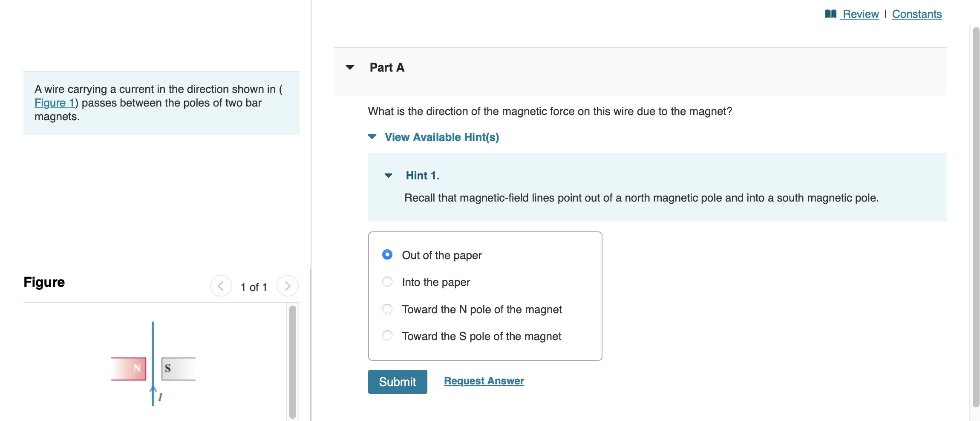Screen dimensions: 980x421
Task: Click the current direction arrow in the figure
Action: tap(153, 388)
